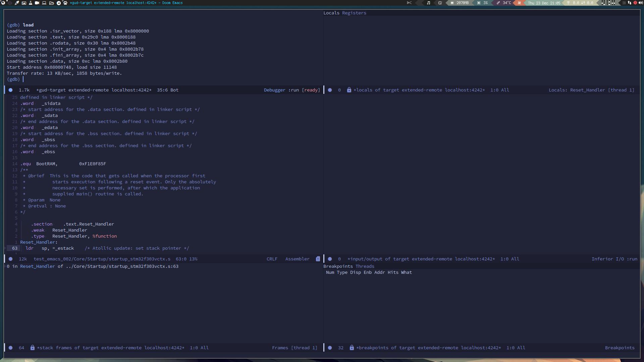Image resolution: width=644 pixels, height=362 pixels.
Task: Click the Assembler major mode label
Action: pos(298,259)
